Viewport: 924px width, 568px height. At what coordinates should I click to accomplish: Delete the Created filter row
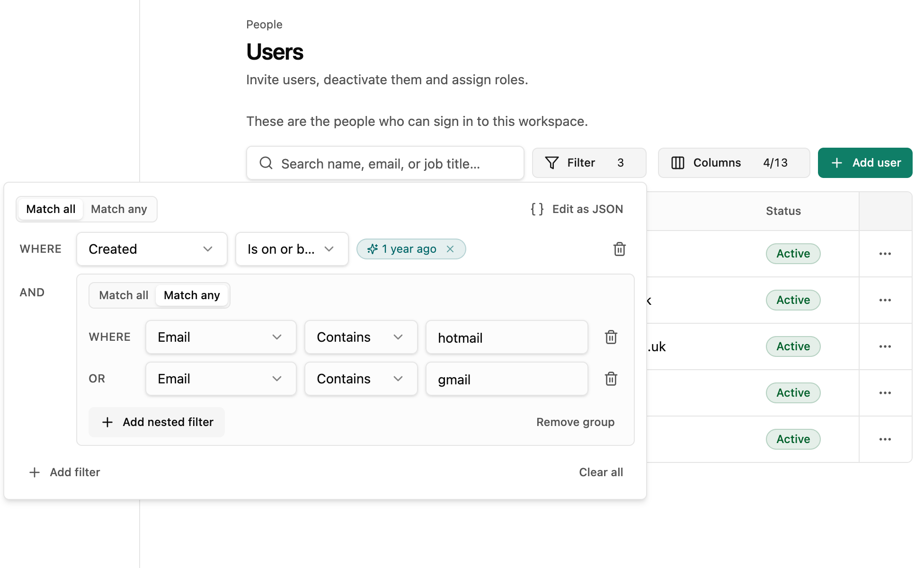[x=620, y=249]
